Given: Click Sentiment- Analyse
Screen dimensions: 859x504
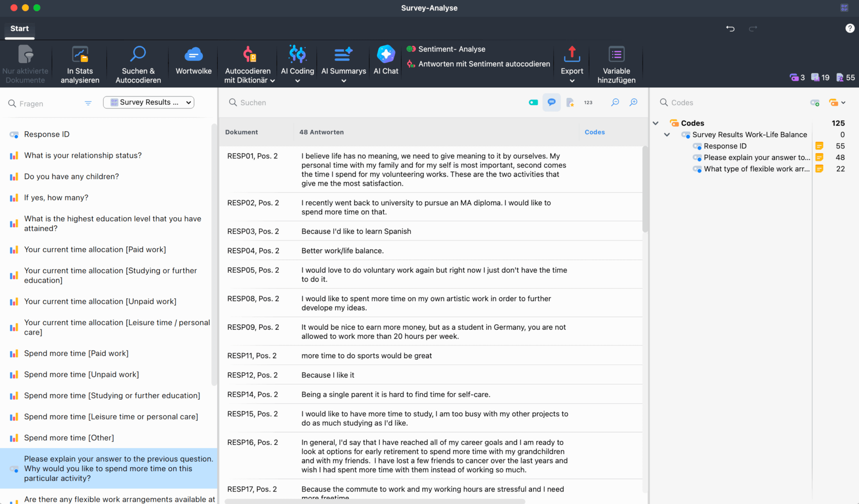Looking at the screenshot, I should click(452, 49).
